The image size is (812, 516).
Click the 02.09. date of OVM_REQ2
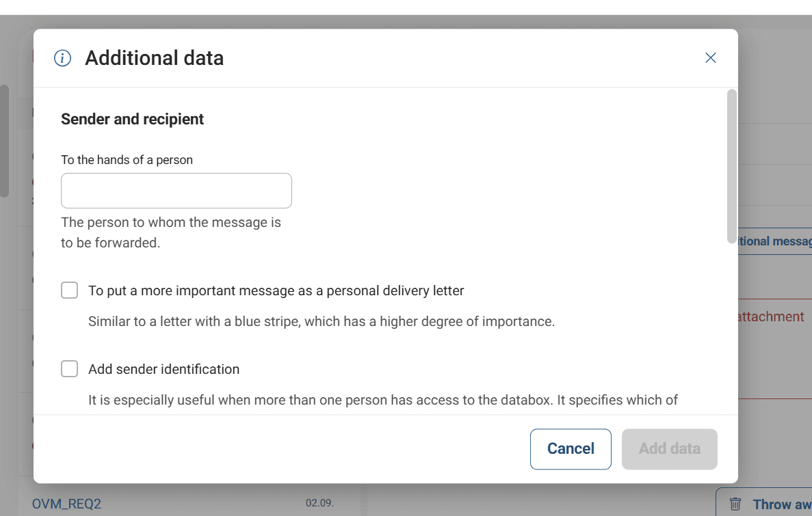(x=319, y=503)
